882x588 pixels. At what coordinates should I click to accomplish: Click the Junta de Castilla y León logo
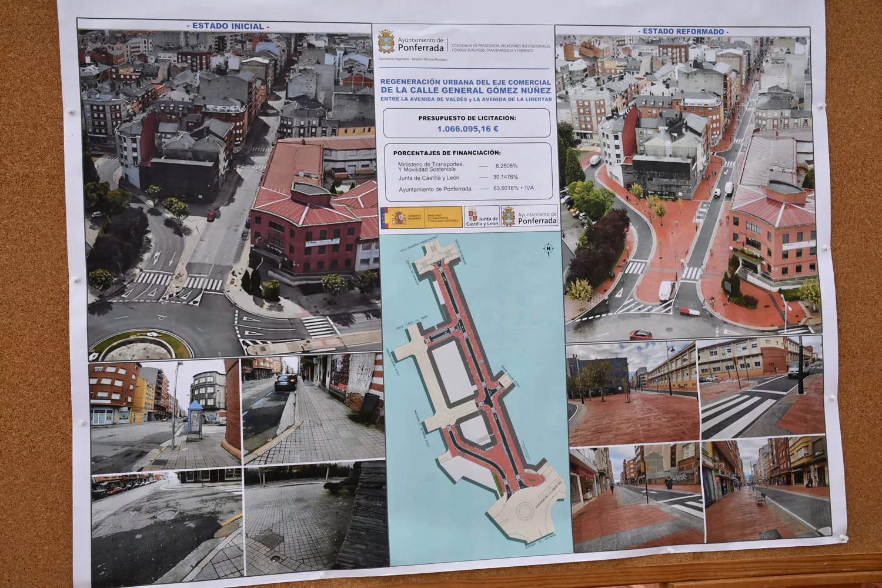[x=482, y=217]
